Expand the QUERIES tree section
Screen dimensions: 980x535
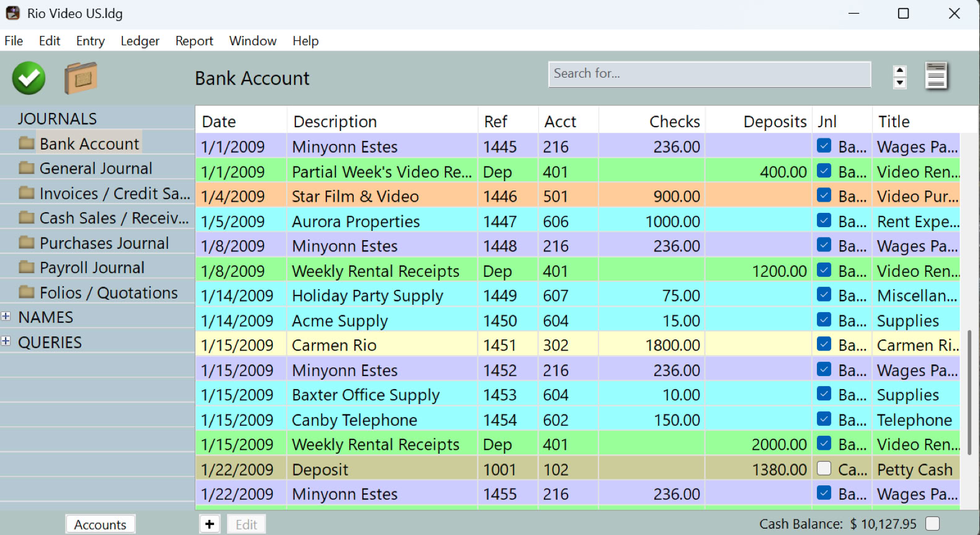coord(6,341)
